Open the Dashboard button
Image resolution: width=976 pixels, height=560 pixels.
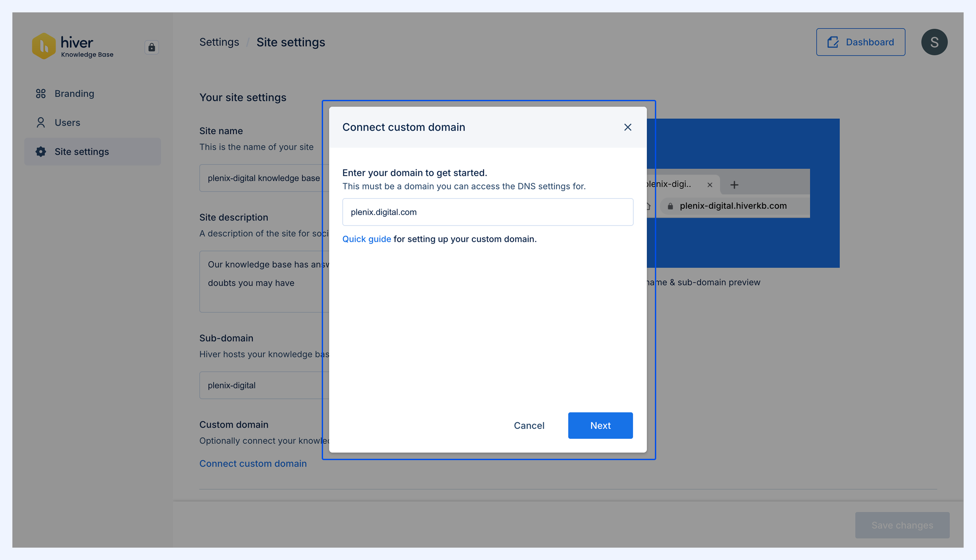tap(860, 42)
